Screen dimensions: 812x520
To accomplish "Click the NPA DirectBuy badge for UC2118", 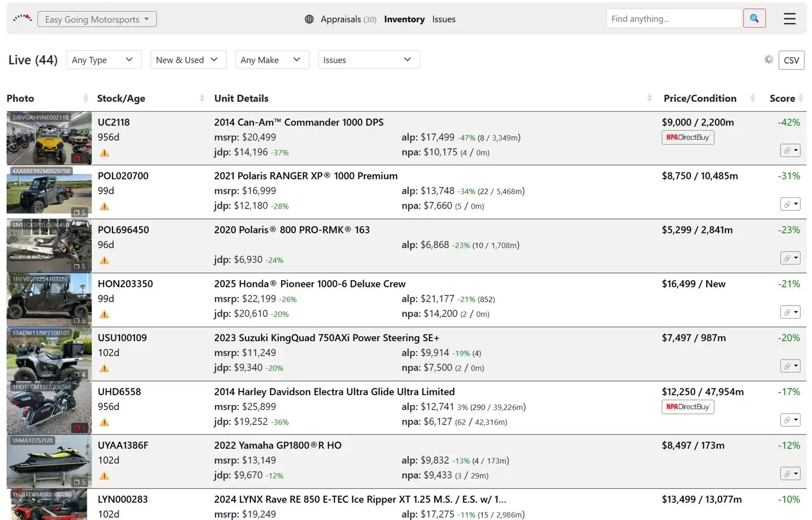I will click(688, 137).
